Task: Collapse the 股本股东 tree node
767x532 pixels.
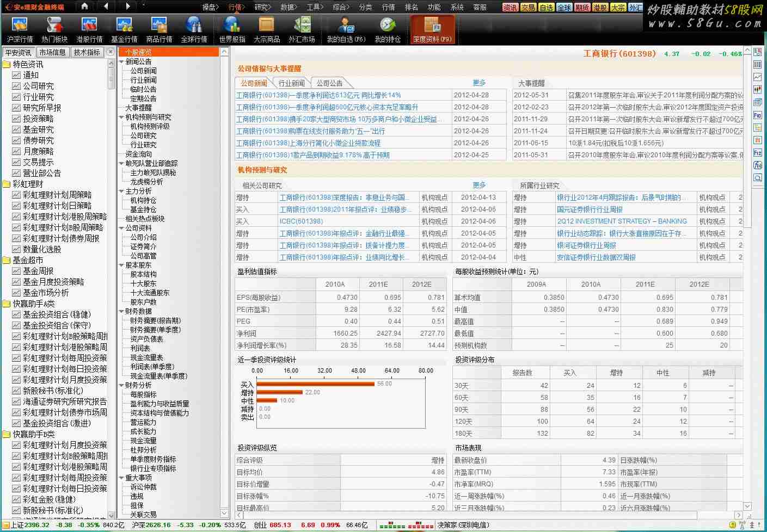Action: [x=121, y=265]
